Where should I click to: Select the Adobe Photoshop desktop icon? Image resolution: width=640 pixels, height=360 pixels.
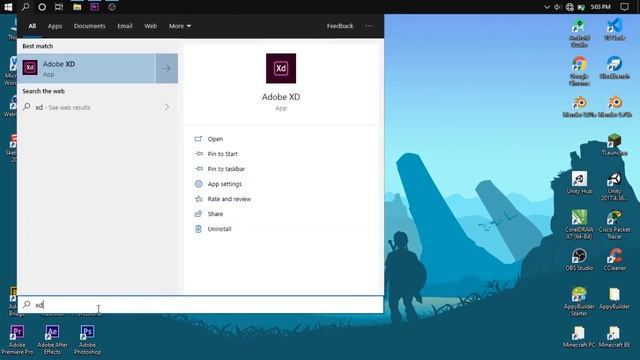click(x=87, y=340)
